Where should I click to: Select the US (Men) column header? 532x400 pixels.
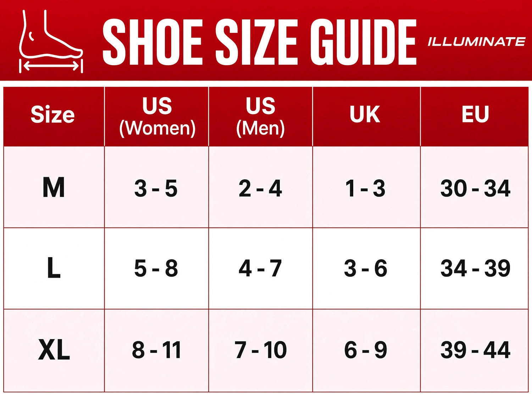(260, 117)
